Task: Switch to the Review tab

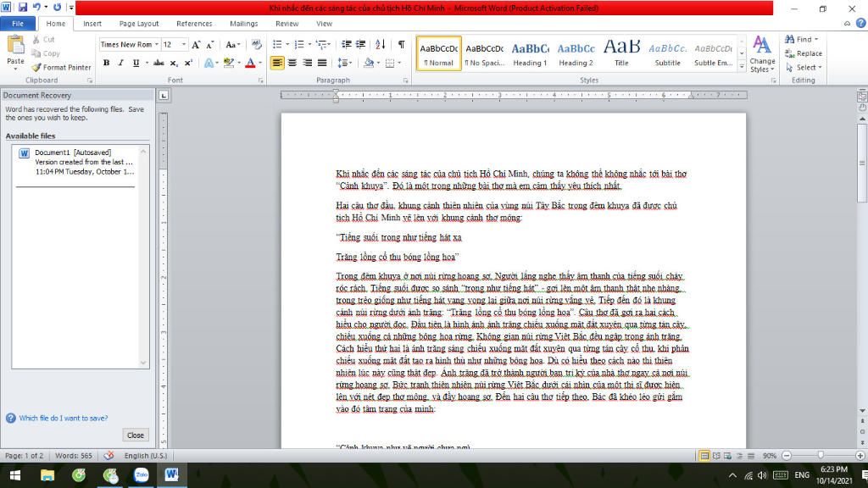Action: pyautogui.click(x=287, y=23)
